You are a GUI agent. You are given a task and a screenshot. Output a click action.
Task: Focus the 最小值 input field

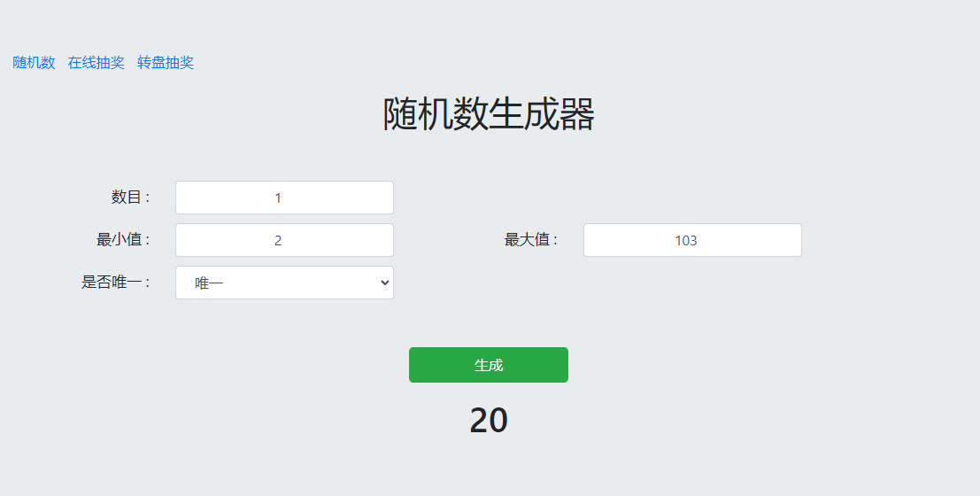(x=284, y=240)
